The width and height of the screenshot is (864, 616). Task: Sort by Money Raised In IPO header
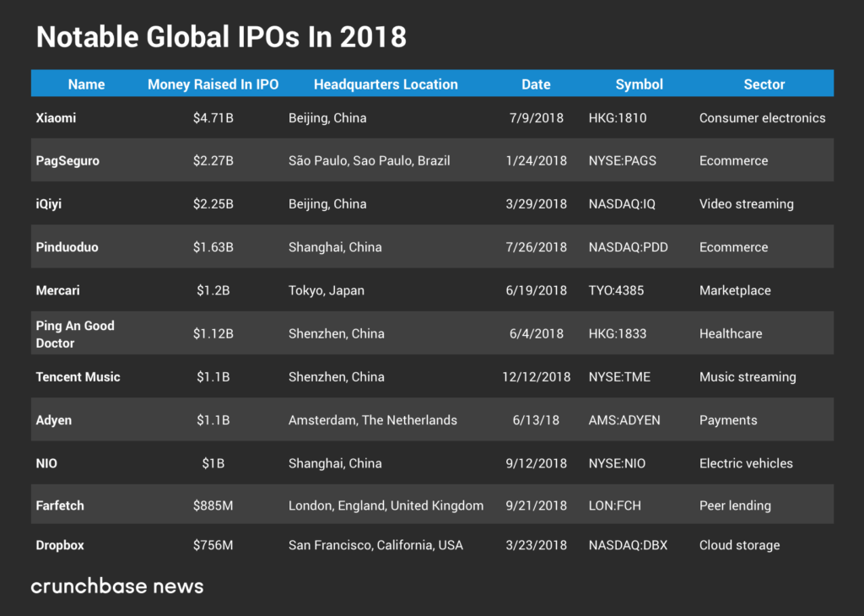(x=213, y=84)
